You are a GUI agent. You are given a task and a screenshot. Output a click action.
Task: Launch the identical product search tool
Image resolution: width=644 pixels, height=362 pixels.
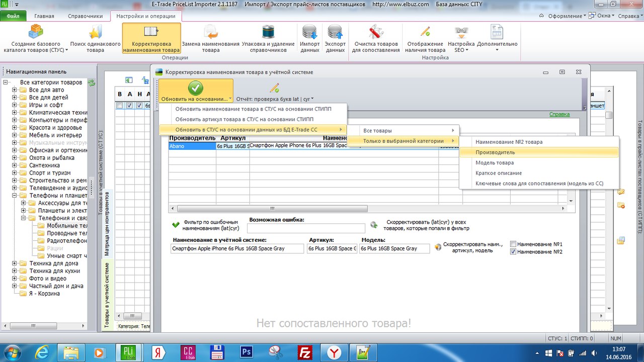pos(95,39)
